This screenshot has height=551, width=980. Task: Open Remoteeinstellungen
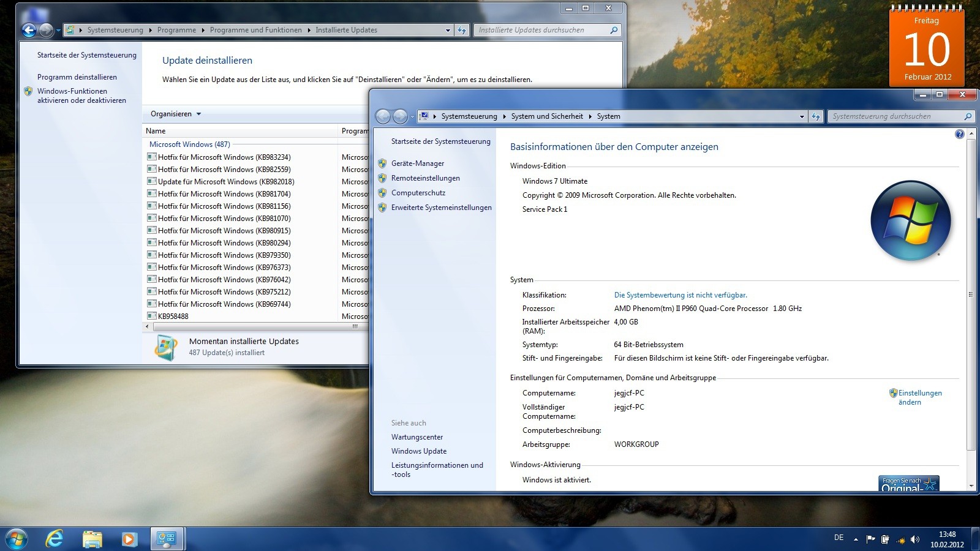(426, 178)
